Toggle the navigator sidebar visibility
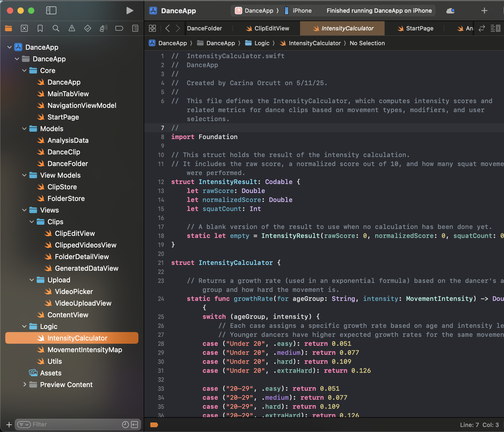Image resolution: width=504 pixels, height=432 pixels. 51,11
